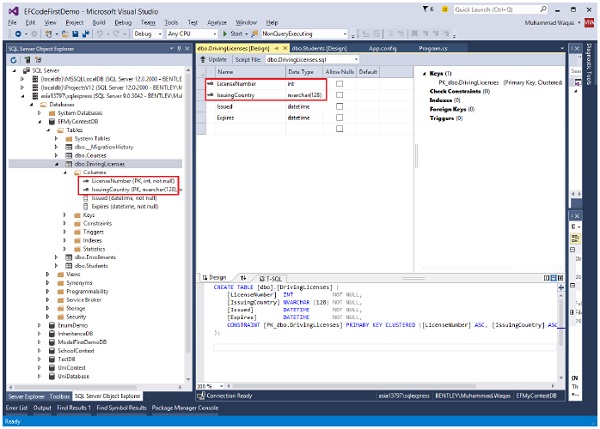Screen dimensions: 600x429
Task: Enable Allow Nulls for the IssuingCountry column
Action: click(340, 94)
